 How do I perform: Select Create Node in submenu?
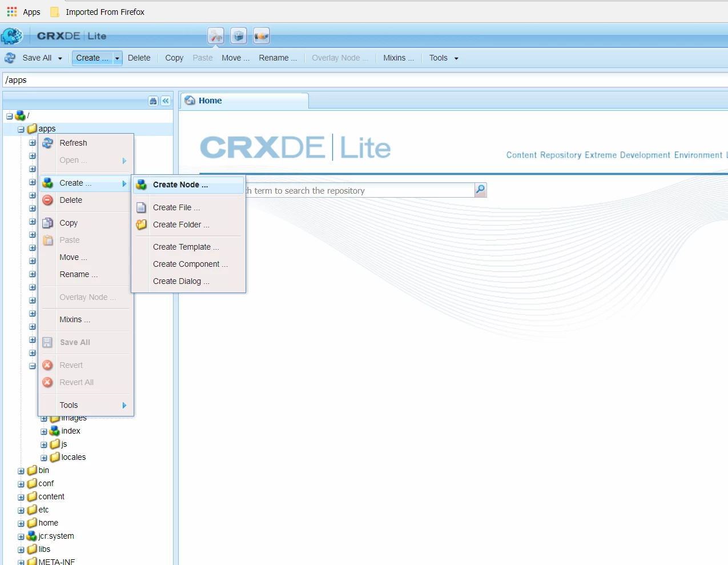coord(188,185)
